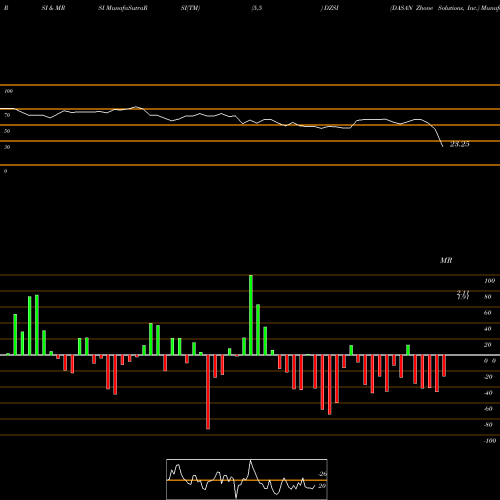
Task: Click the last red MR bar on right
Action: coord(444,366)
